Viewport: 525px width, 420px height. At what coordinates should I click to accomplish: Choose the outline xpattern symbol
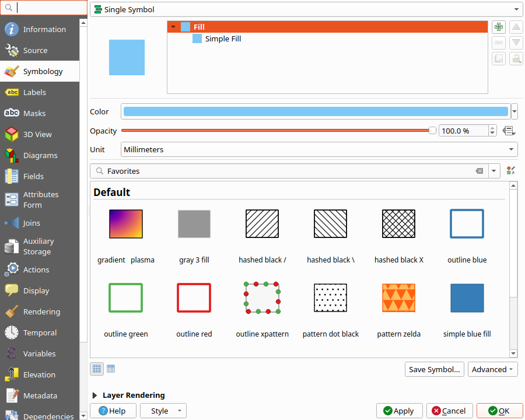262,310
